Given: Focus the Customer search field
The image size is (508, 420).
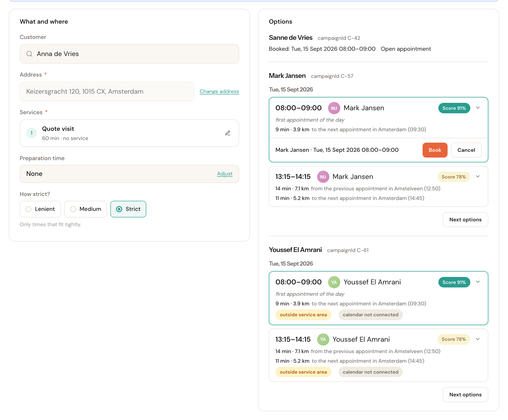Looking at the screenshot, I should click(x=129, y=54).
